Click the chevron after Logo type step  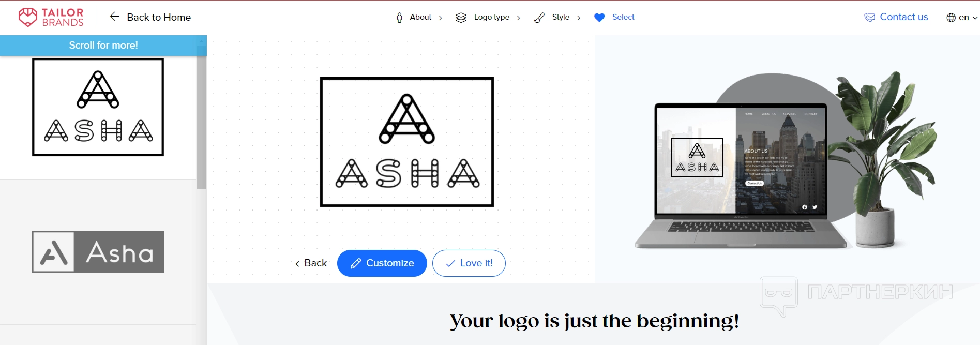click(x=519, y=18)
